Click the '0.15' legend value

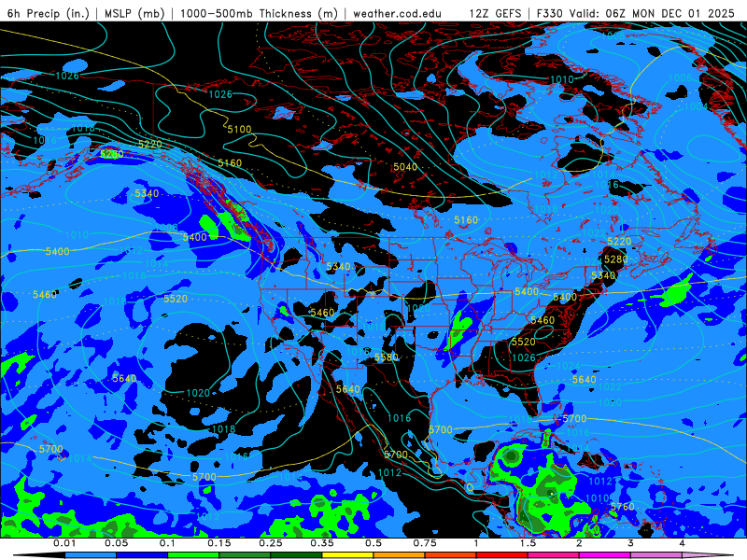pyautogui.click(x=219, y=543)
